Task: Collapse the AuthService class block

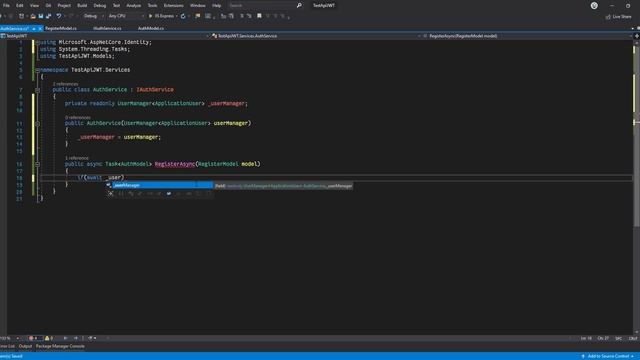Action: tap(37, 90)
